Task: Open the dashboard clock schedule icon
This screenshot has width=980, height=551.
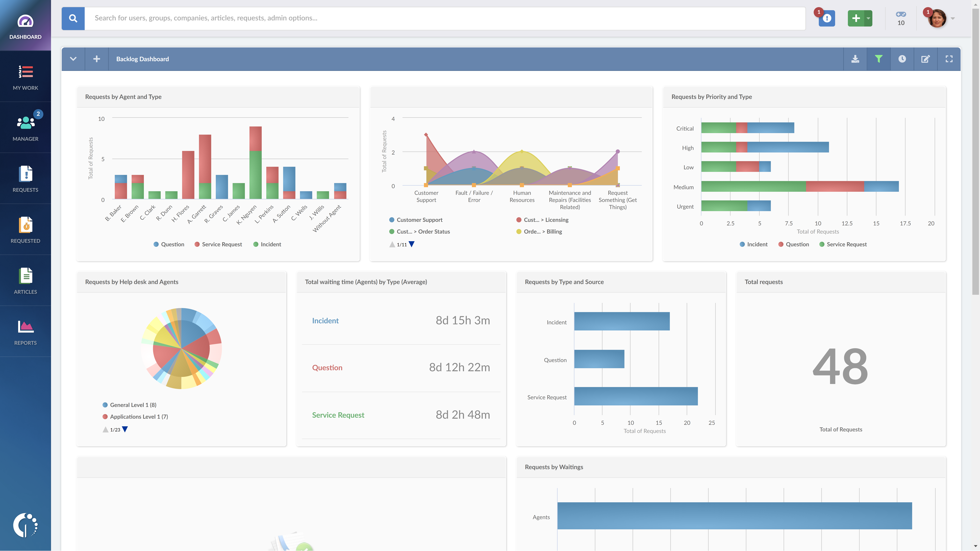Action: click(902, 59)
